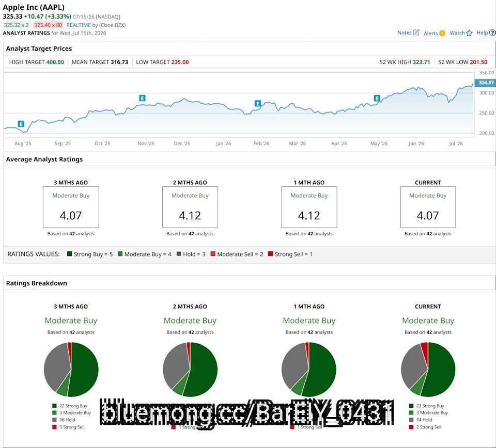Image resolution: width=496 pixels, height=448 pixels.
Task: Click the 350.00 price axis label
Action: (487, 73)
